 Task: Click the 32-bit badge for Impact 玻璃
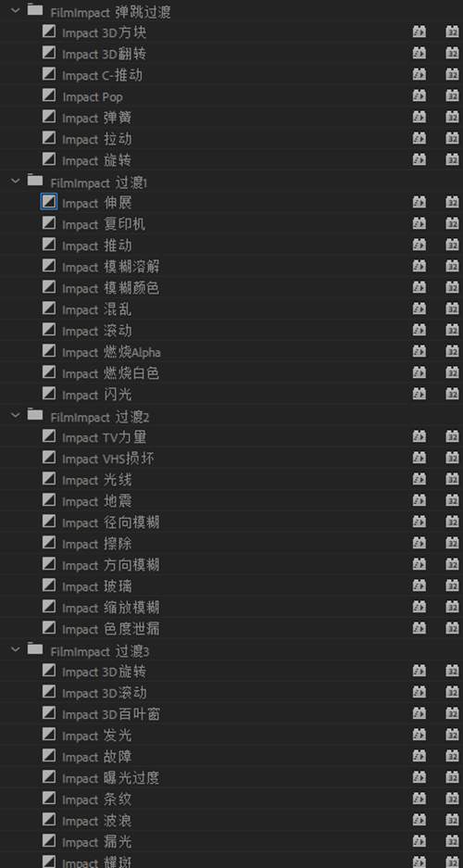(452, 585)
